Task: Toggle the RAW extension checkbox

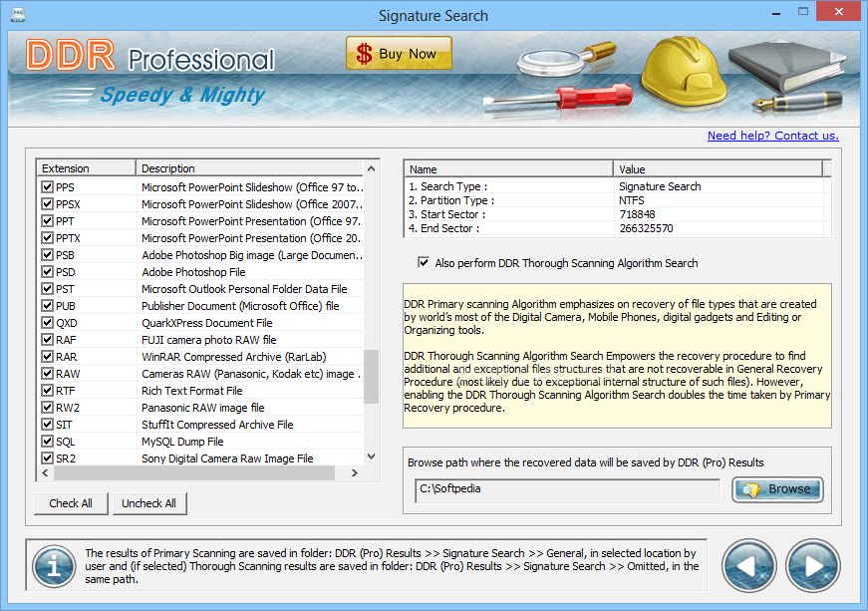Action: 47,374
